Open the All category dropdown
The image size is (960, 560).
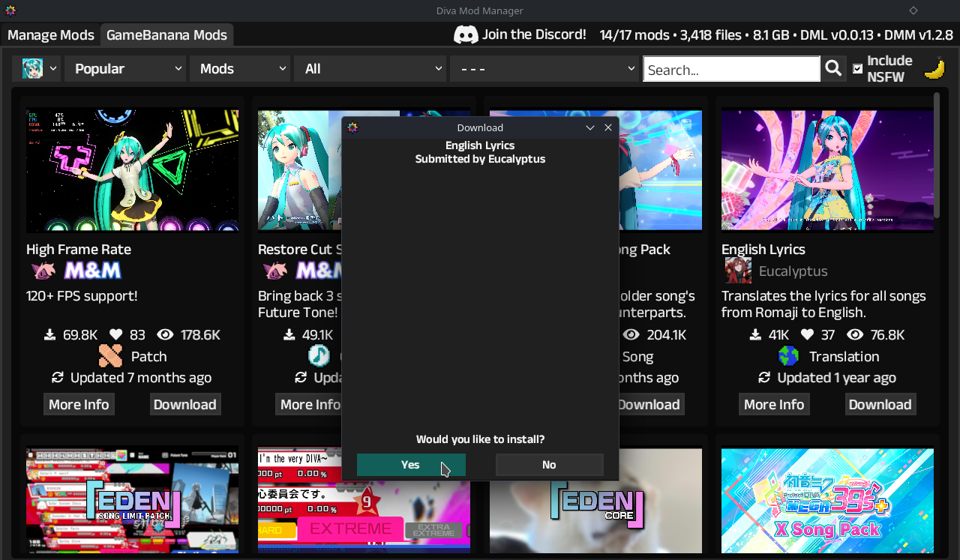pos(370,69)
